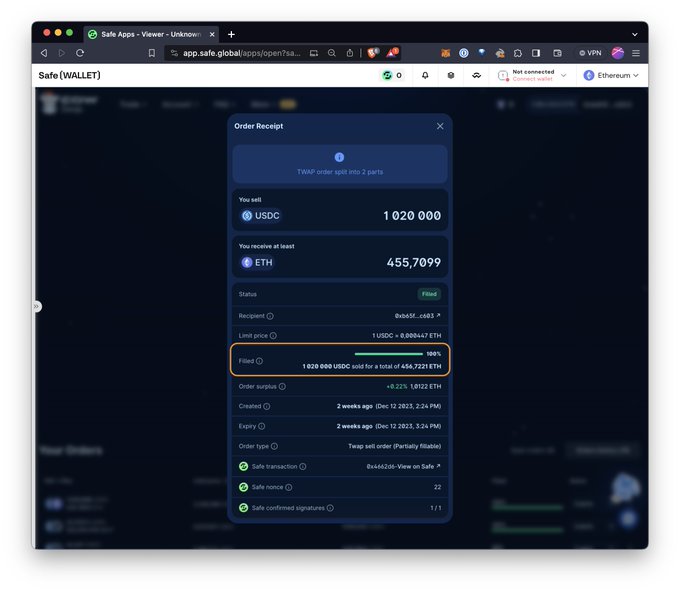Open a new browser tab
680x591 pixels.
click(231, 34)
